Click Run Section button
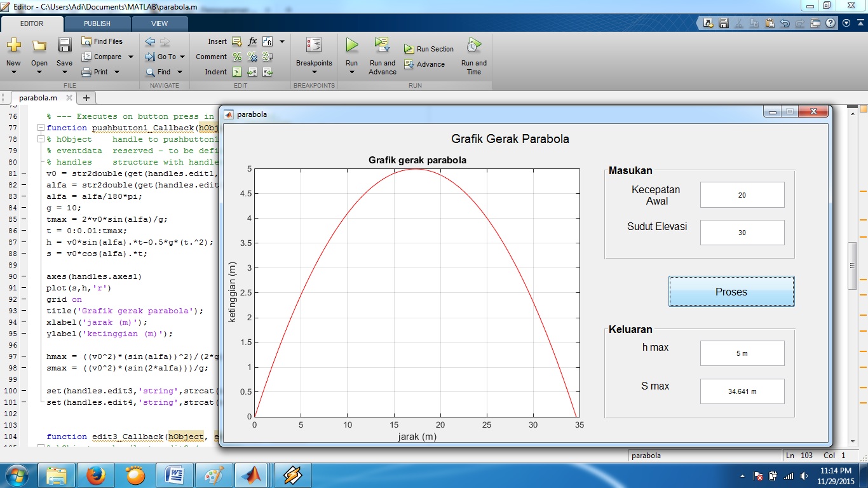Screen dimensions: 868x488 [429, 49]
